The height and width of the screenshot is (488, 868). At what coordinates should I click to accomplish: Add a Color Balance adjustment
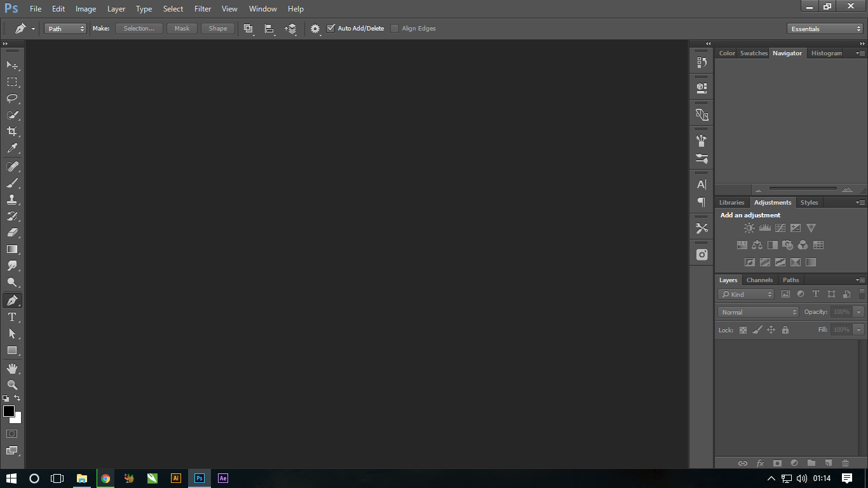(x=757, y=245)
